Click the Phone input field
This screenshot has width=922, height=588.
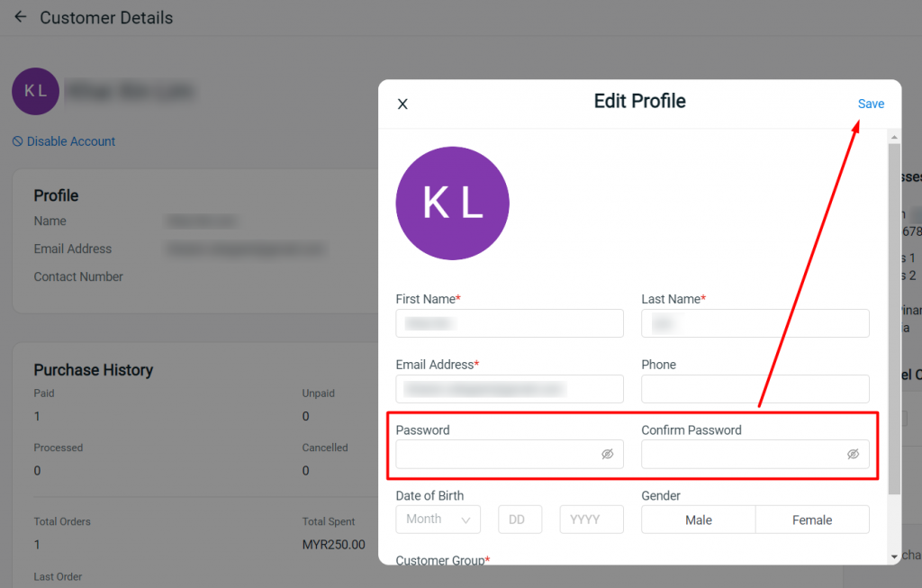(x=755, y=389)
